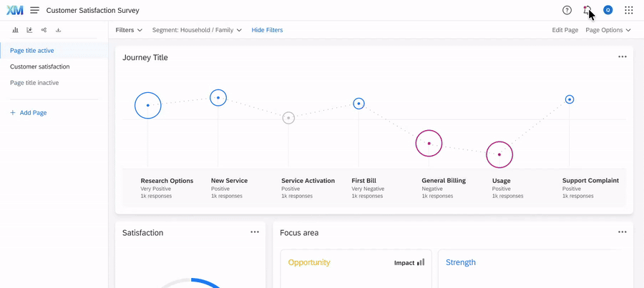Image resolution: width=644 pixels, height=288 pixels.
Task: Click the Journey Title heading
Action: (x=145, y=57)
